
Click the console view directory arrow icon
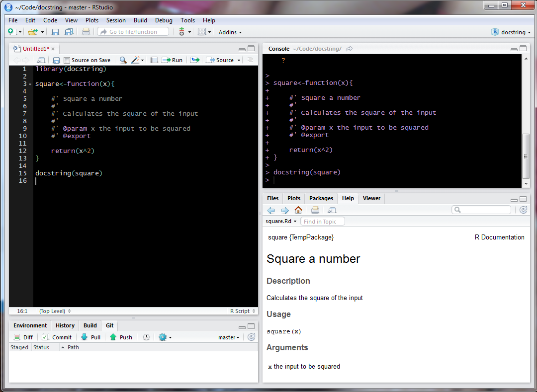(x=350, y=49)
